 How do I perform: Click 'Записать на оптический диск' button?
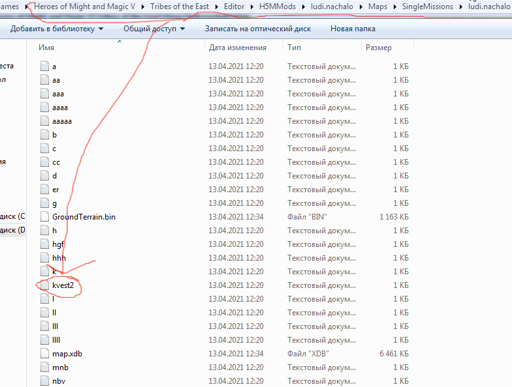click(x=258, y=29)
